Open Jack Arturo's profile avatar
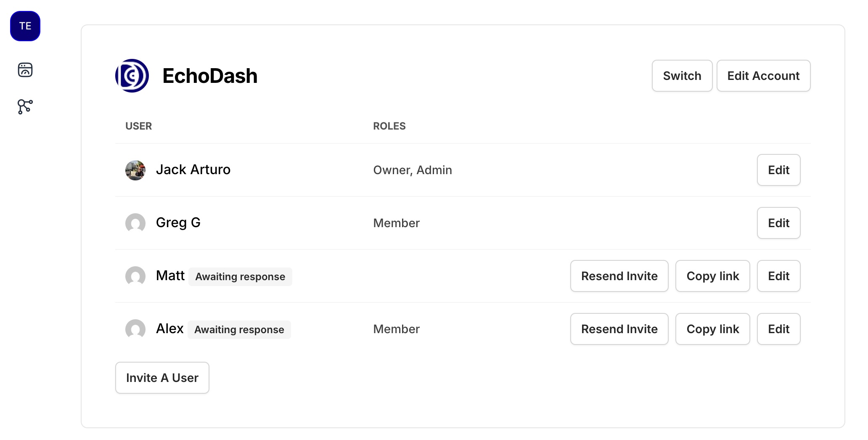 [135, 170]
